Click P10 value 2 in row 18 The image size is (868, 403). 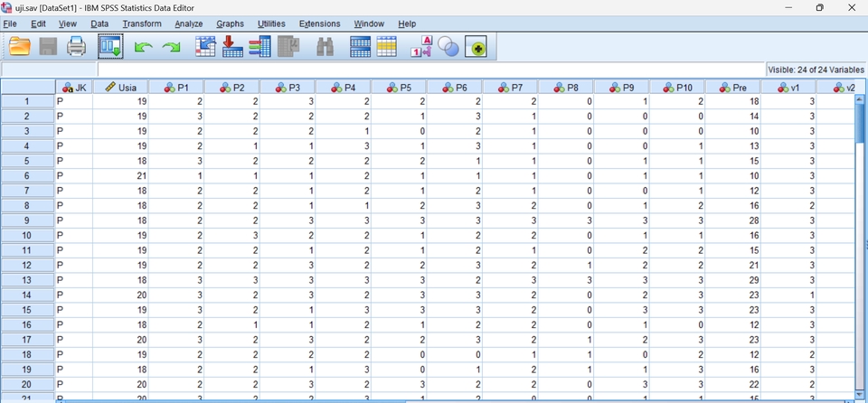(x=677, y=354)
